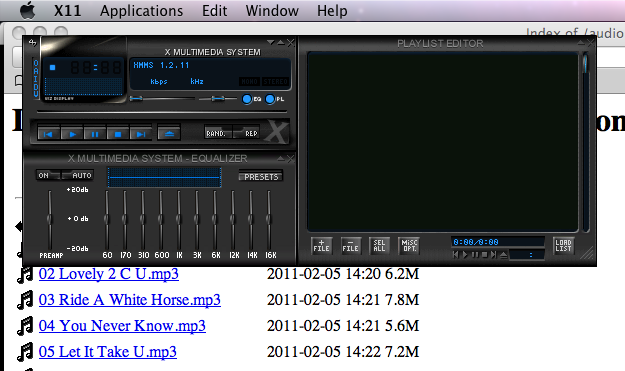Adjust the 600 Hz equalizer band
Image resolution: width=625 pixels, height=371 pixels.
[x=161, y=219]
